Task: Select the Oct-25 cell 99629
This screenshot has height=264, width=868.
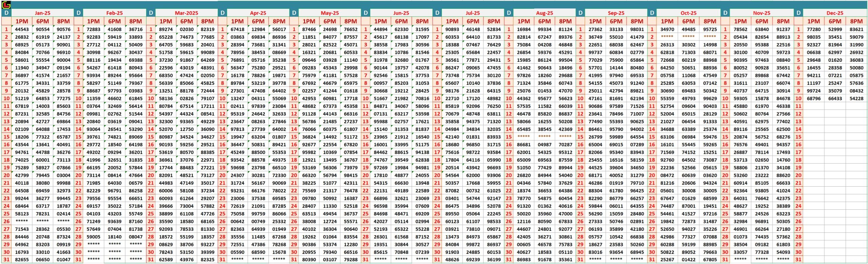Action: [x=710, y=98]
